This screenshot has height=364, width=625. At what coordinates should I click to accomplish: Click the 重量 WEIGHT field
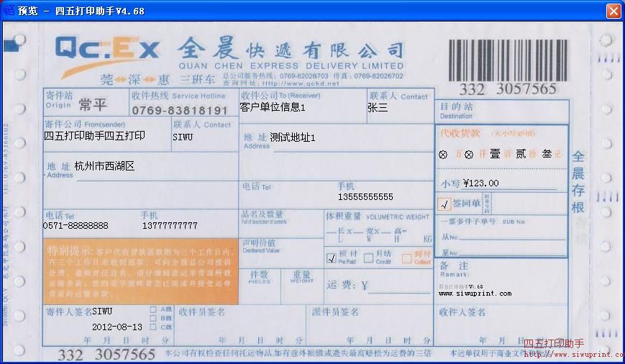click(302, 286)
